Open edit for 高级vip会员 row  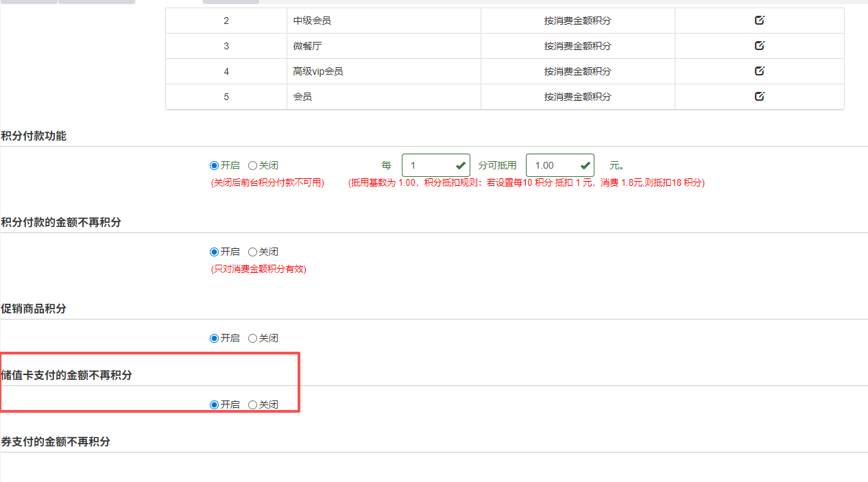coord(759,71)
